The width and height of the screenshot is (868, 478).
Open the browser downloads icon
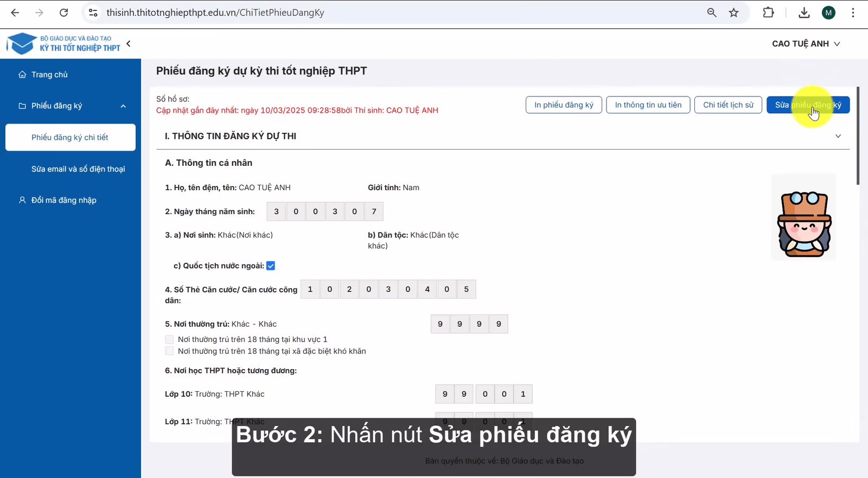[804, 12]
